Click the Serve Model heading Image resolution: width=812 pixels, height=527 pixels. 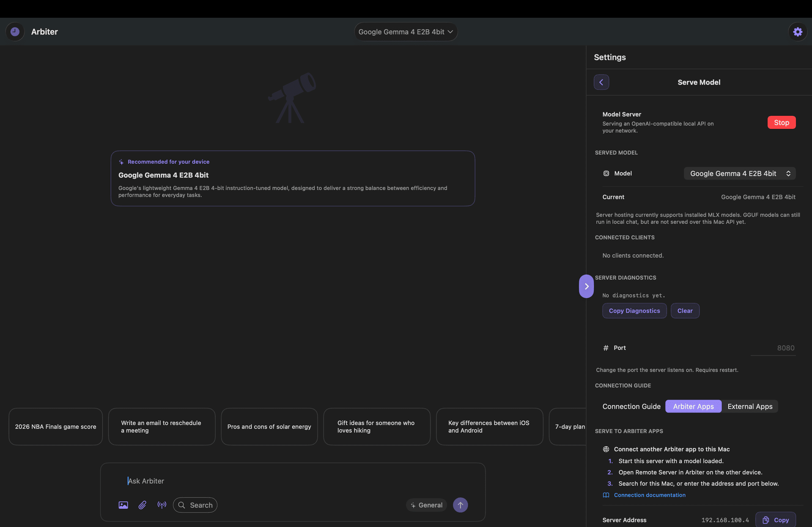coord(699,82)
